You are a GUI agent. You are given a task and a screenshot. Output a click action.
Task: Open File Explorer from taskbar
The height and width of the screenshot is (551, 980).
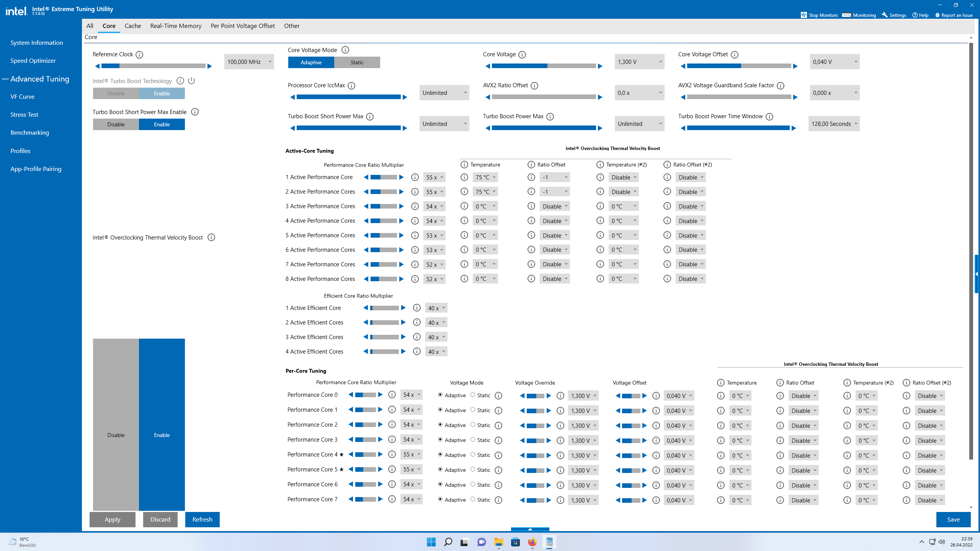(498, 542)
